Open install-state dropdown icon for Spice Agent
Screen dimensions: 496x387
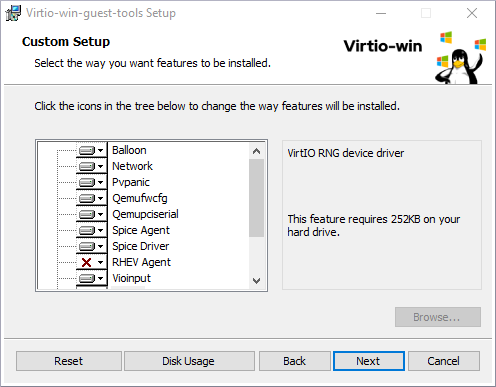tap(92, 230)
